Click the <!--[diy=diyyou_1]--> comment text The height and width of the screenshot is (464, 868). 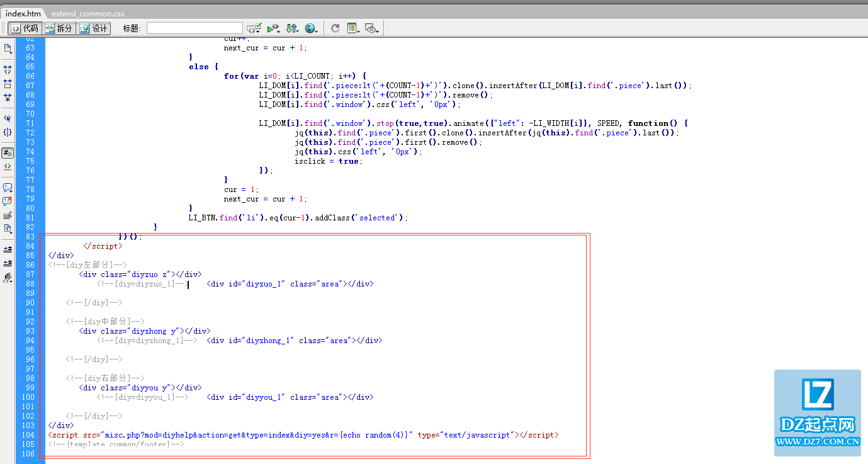(x=142, y=397)
